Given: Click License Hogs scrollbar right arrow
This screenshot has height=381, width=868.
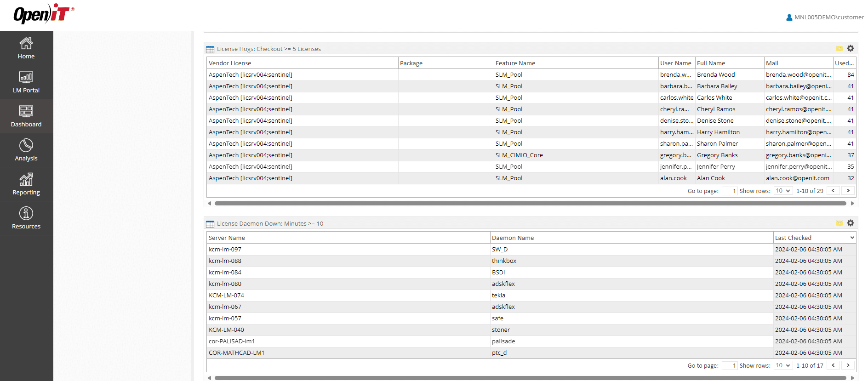Looking at the screenshot, I should pos(852,203).
